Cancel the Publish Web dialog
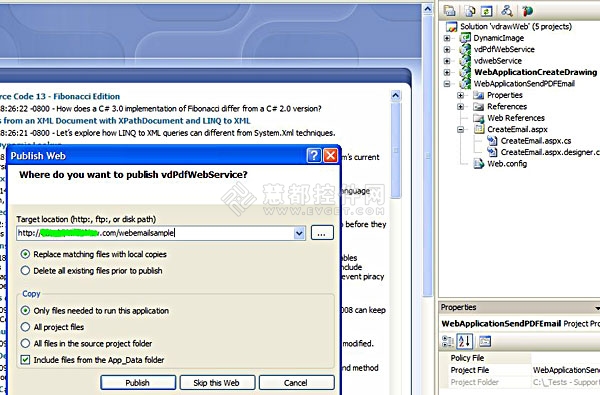The width and height of the screenshot is (600, 395). click(297, 382)
